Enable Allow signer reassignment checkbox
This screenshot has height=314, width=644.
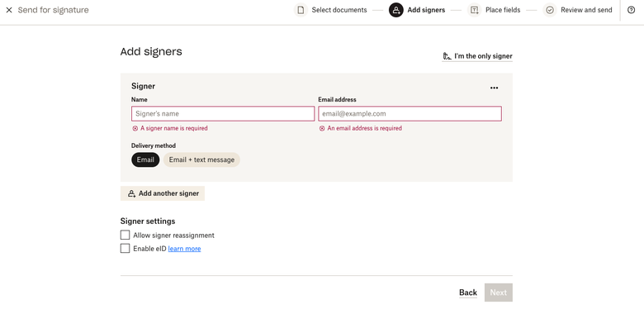click(x=125, y=235)
